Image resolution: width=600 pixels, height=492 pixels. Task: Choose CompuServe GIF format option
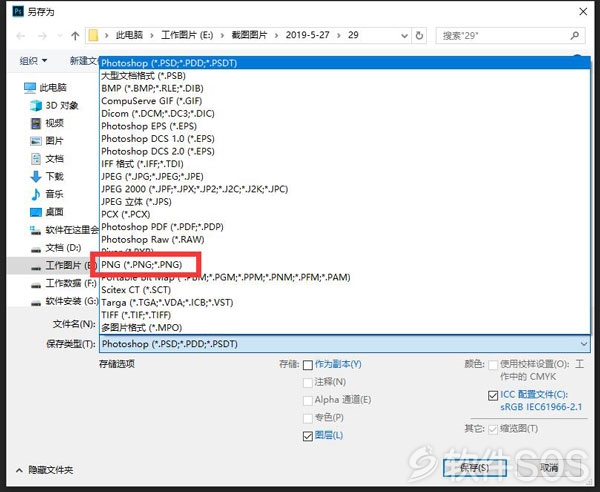tap(345, 101)
